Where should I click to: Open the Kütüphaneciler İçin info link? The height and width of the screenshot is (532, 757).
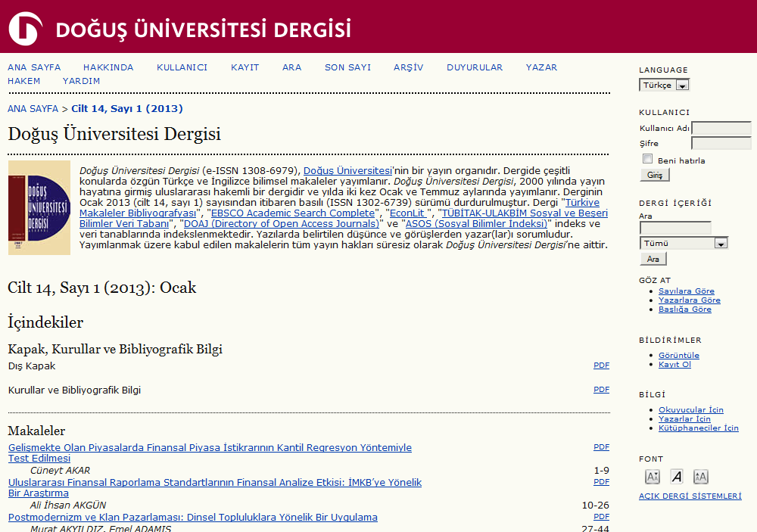698,428
